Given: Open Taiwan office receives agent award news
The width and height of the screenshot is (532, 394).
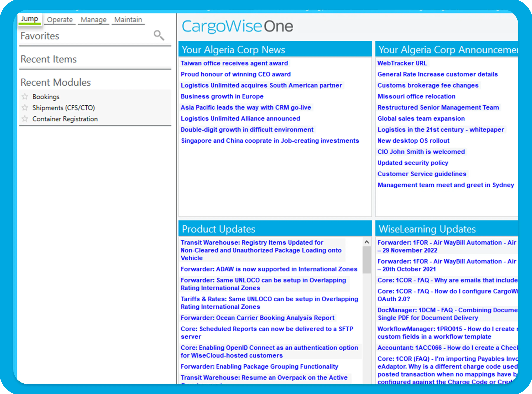Looking at the screenshot, I should [x=234, y=63].
